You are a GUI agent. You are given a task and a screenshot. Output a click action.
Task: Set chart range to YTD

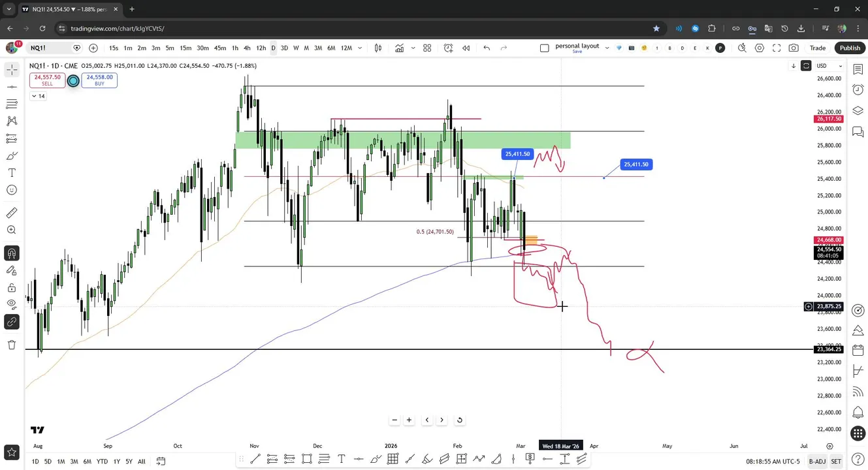102,462
